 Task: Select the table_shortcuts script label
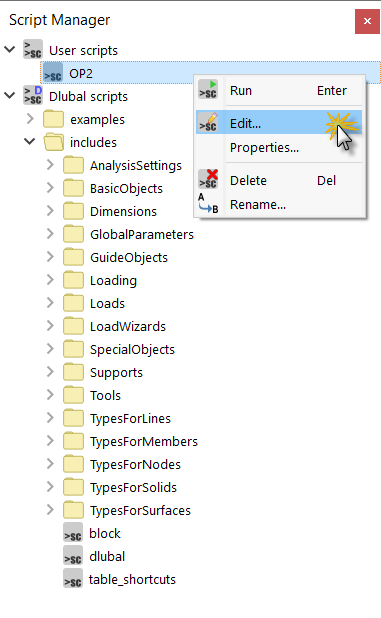click(132, 579)
